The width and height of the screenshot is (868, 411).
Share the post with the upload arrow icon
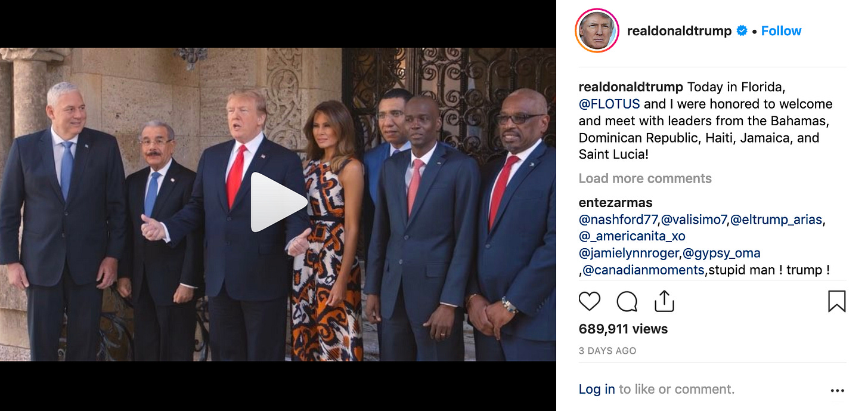pyautogui.click(x=664, y=301)
